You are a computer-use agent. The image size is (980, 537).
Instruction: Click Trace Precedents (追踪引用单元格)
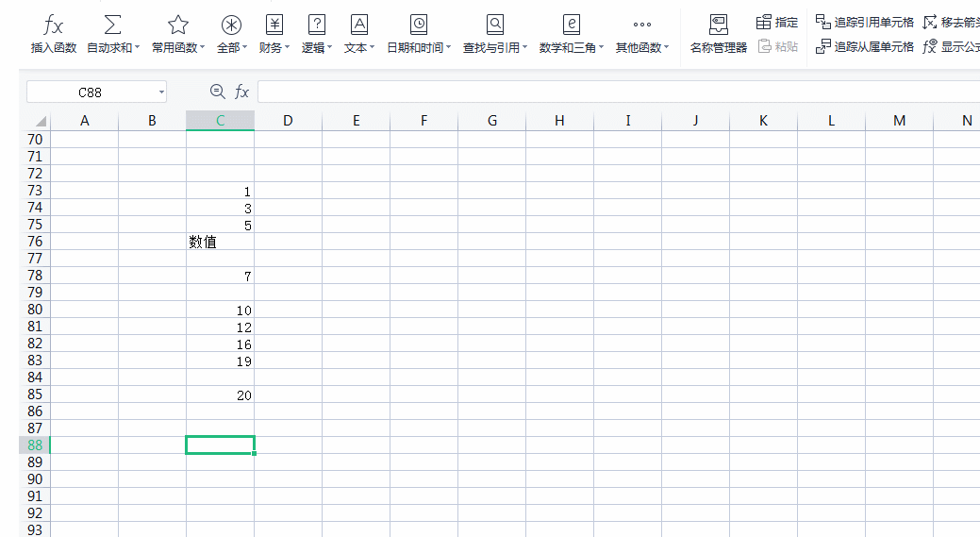pyautogui.click(x=864, y=23)
